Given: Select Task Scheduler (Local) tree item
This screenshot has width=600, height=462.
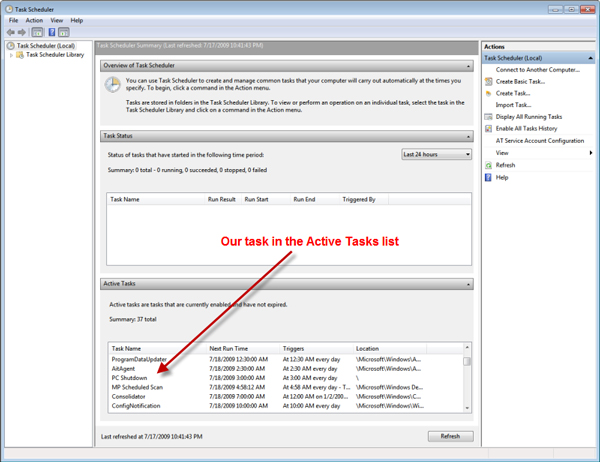Looking at the screenshot, I should tap(46, 46).
